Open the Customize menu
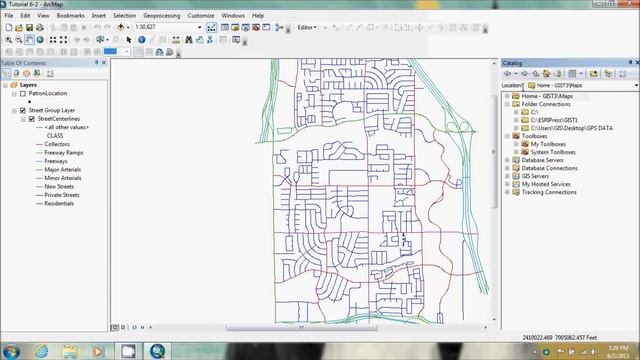640x360 pixels. [x=201, y=16]
